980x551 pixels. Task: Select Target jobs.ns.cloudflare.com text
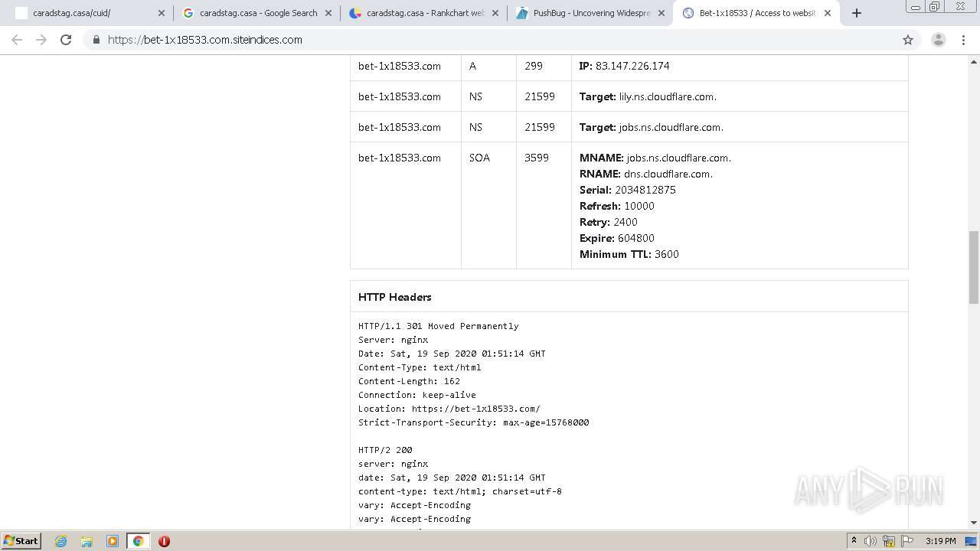click(652, 127)
